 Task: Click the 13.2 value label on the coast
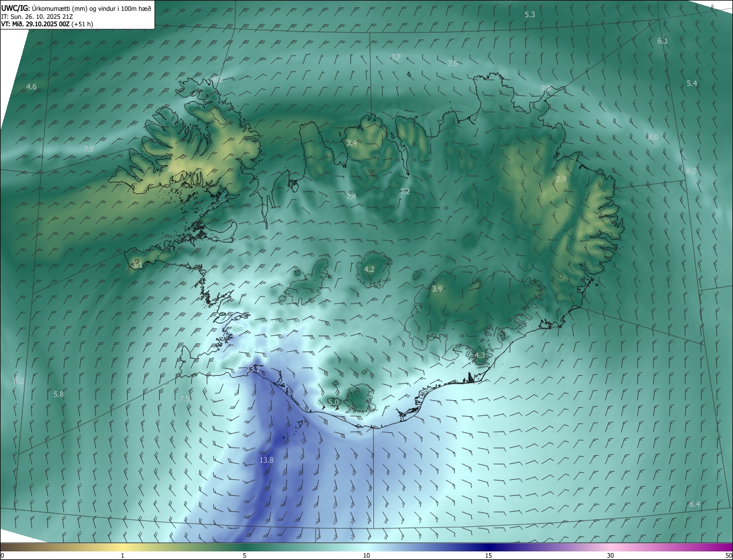pos(253,370)
